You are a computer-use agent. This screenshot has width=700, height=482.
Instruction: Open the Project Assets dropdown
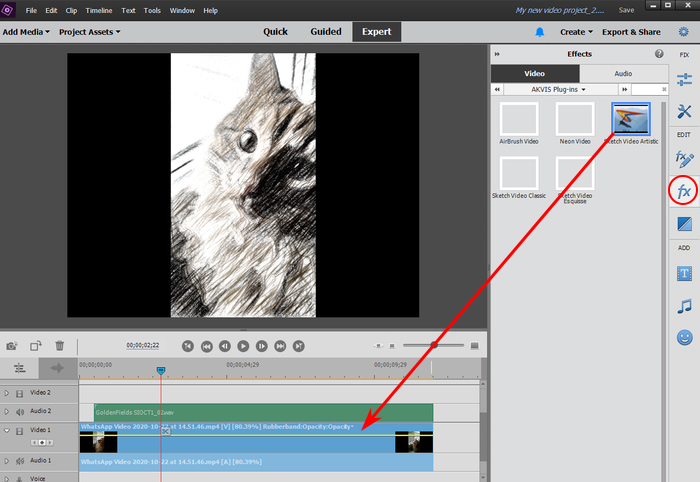(90, 32)
